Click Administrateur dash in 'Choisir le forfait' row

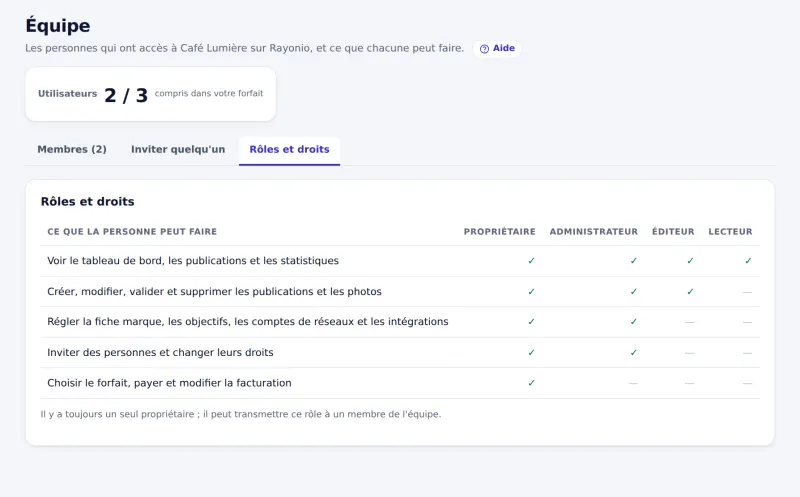(x=633, y=383)
